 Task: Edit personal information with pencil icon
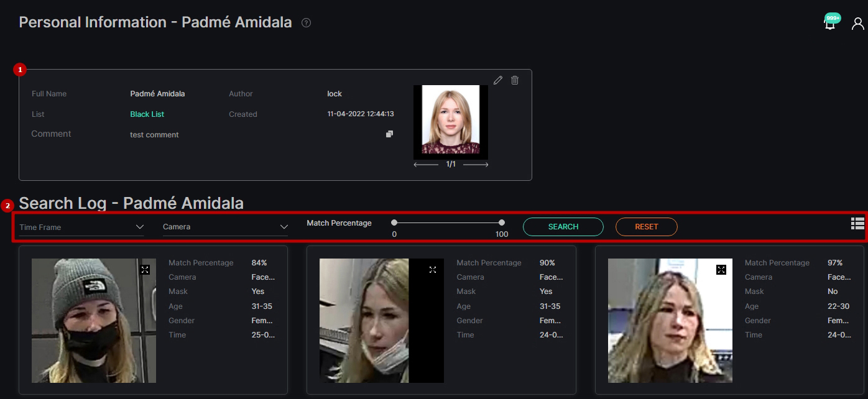click(498, 80)
